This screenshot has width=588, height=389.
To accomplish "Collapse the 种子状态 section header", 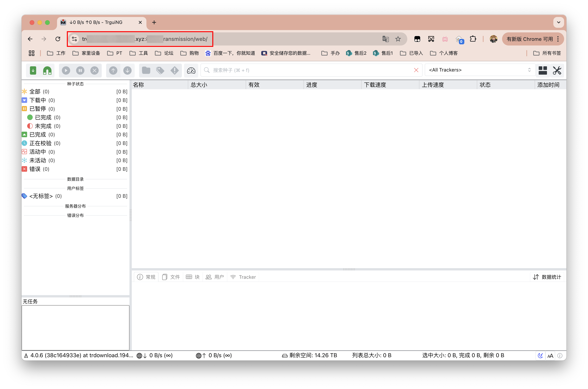I will point(75,84).
